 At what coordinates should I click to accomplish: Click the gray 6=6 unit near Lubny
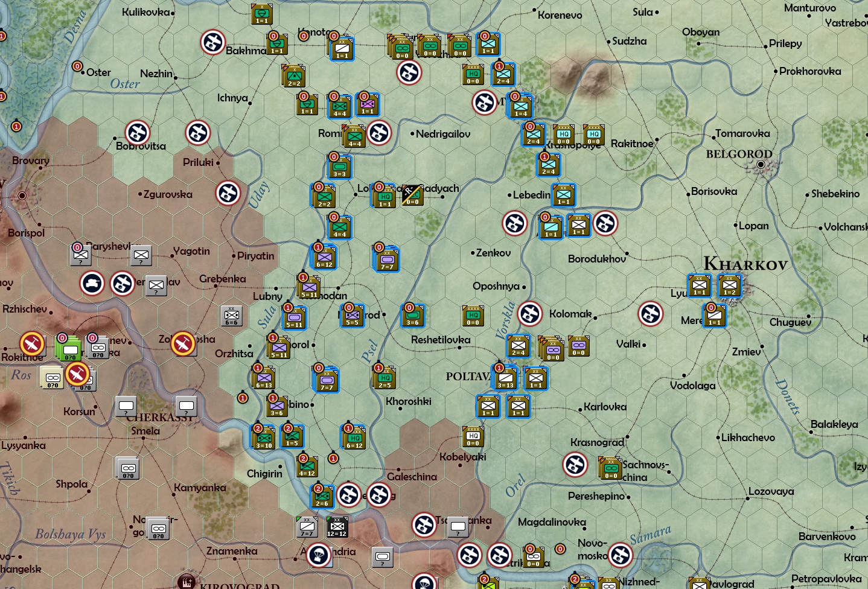pyautogui.click(x=232, y=316)
